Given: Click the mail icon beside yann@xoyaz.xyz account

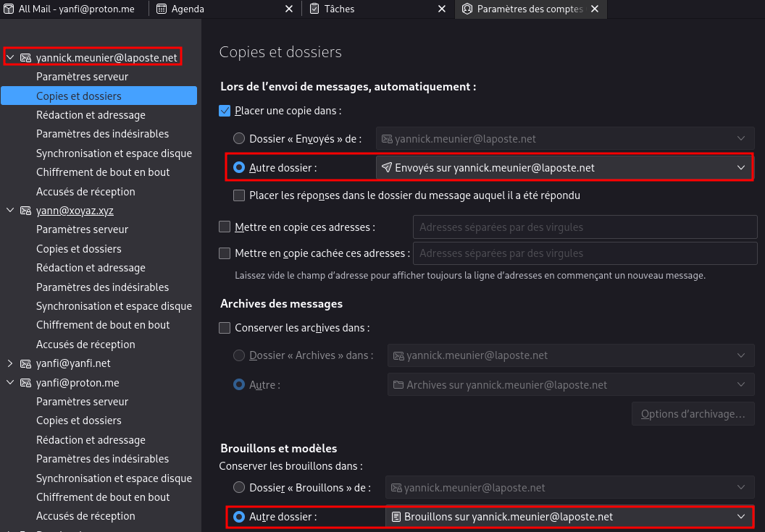Looking at the screenshot, I should [x=25, y=211].
